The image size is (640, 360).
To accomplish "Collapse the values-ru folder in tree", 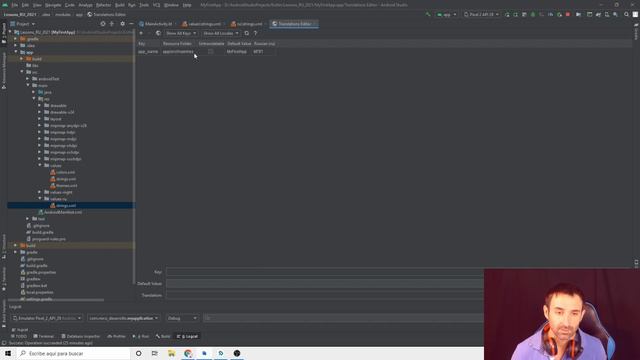I will point(40,198).
